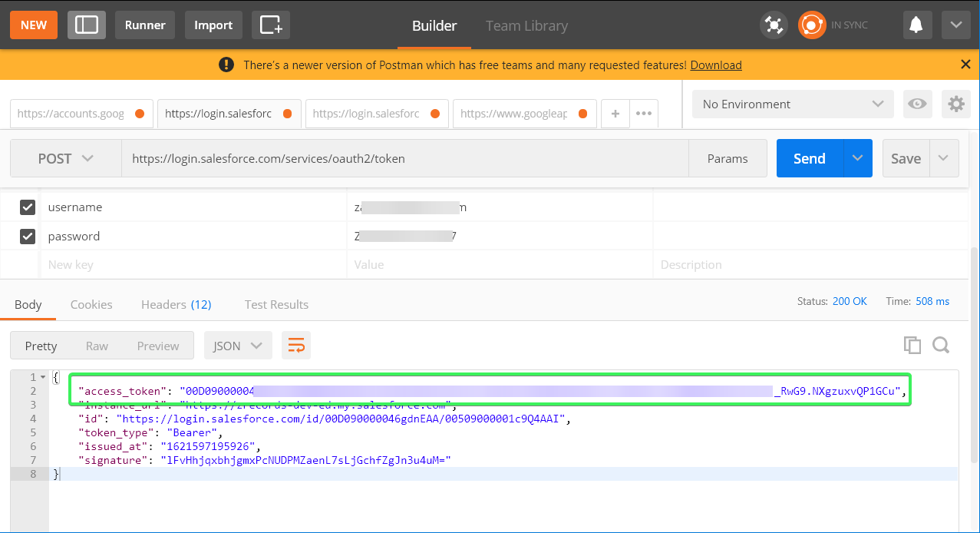Image resolution: width=980 pixels, height=533 pixels.
Task: Click the interceptor satellite icon
Action: pyautogui.click(x=774, y=25)
